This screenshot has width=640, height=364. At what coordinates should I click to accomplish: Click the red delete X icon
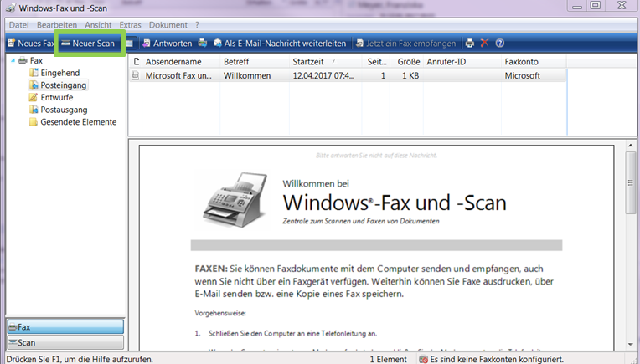click(x=484, y=44)
